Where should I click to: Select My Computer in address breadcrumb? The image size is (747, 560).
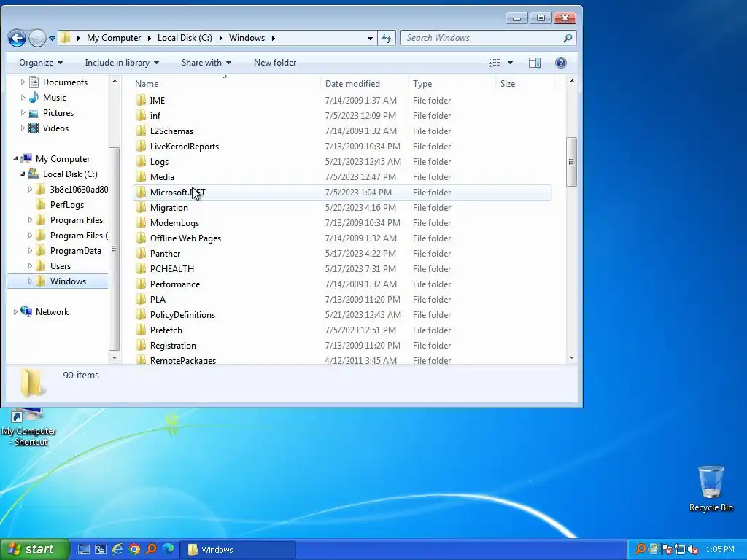tap(114, 38)
